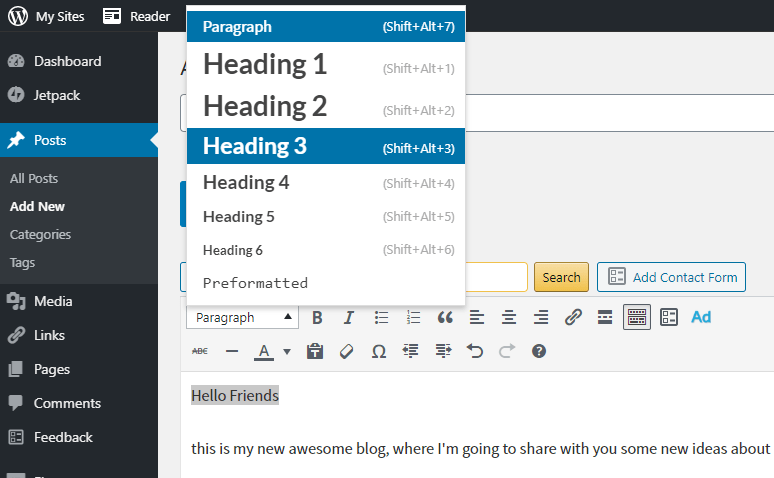The image size is (774, 478).
Task: Click the insert link icon
Action: click(x=573, y=318)
